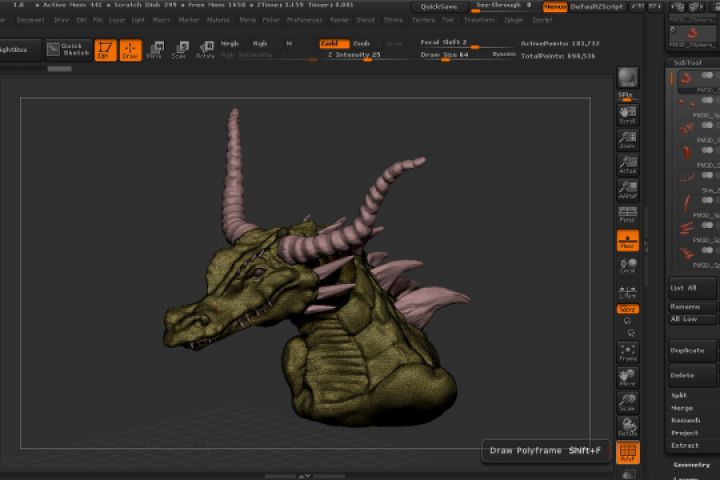Screen dimensions: 720x480
Task: Select the Actual size icon
Action: (x=627, y=165)
